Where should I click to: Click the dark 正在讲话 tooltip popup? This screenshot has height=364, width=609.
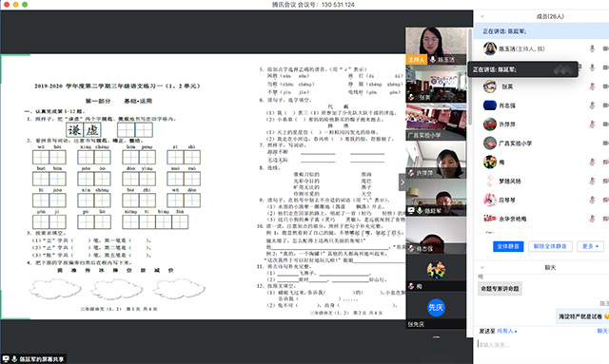522,69
